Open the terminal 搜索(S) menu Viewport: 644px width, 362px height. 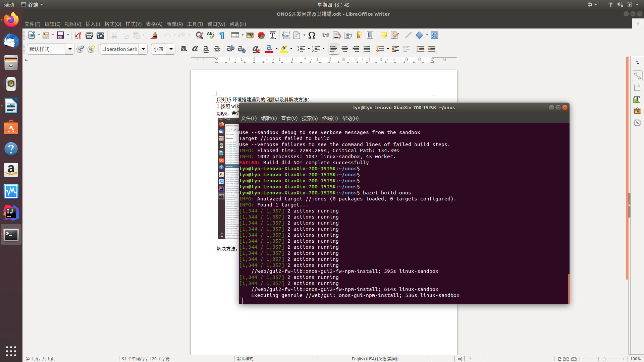[309, 118]
